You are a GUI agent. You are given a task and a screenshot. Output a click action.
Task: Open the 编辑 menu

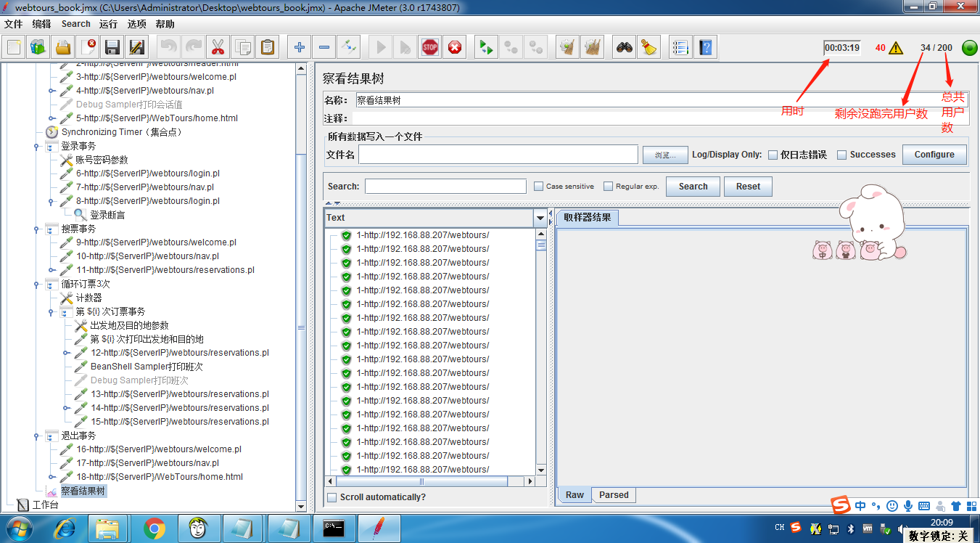point(41,24)
